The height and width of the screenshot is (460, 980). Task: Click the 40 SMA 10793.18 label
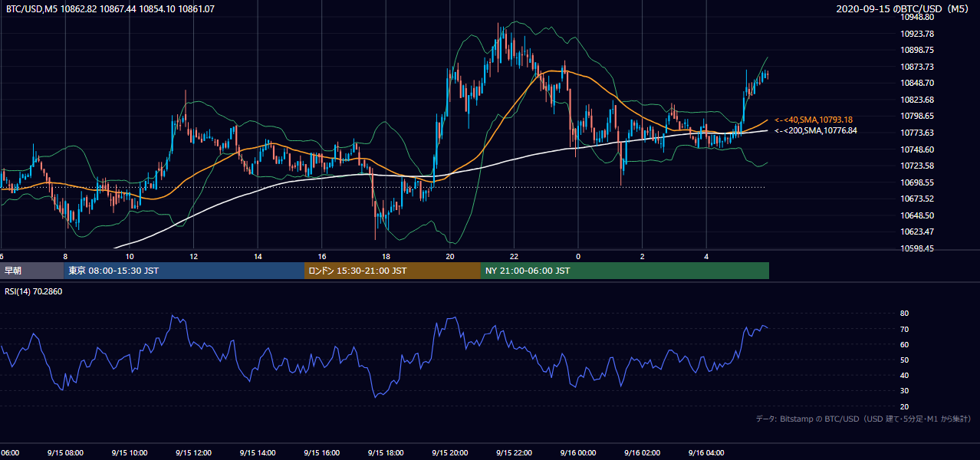click(x=814, y=120)
